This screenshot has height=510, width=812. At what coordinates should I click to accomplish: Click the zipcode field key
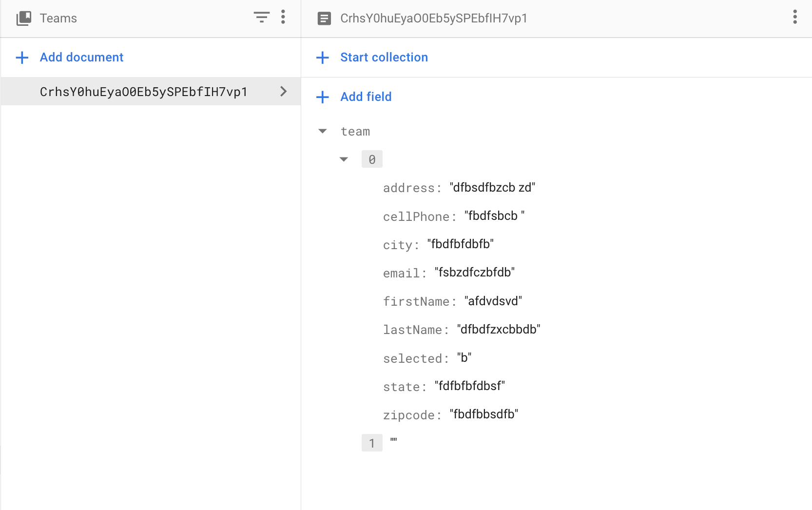click(x=412, y=415)
